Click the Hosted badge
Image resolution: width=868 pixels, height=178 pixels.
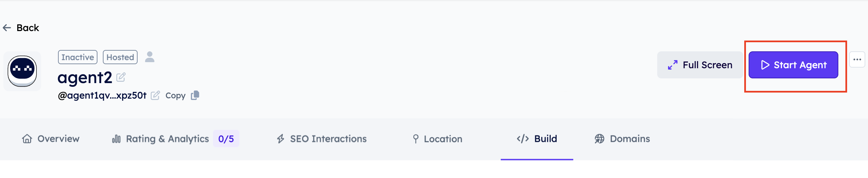(x=120, y=57)
